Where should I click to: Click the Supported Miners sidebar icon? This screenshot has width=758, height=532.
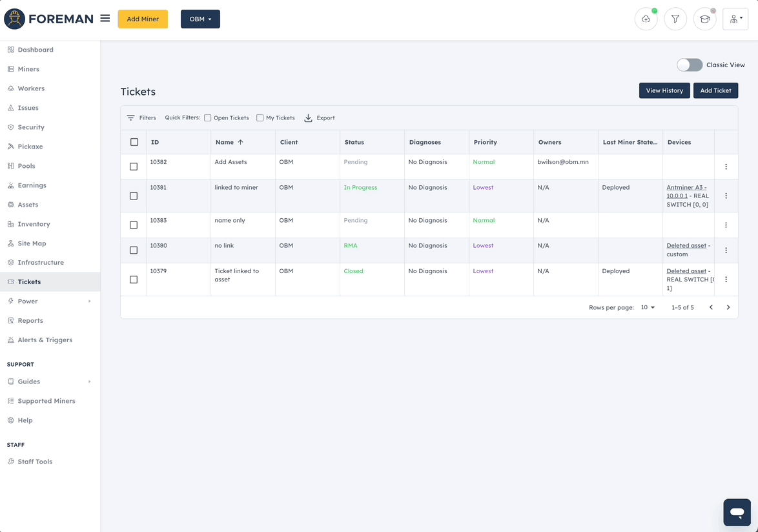coord(10,400)
